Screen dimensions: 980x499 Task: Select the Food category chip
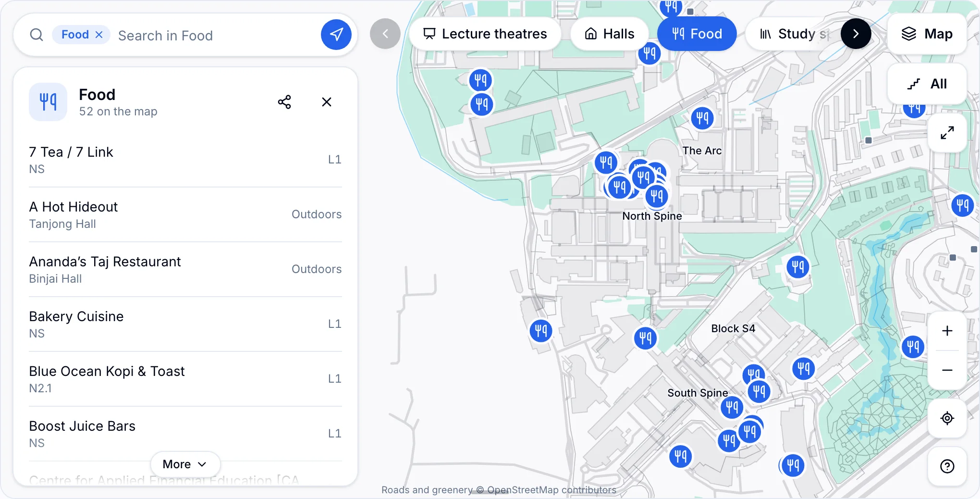[x=697, y=34]
